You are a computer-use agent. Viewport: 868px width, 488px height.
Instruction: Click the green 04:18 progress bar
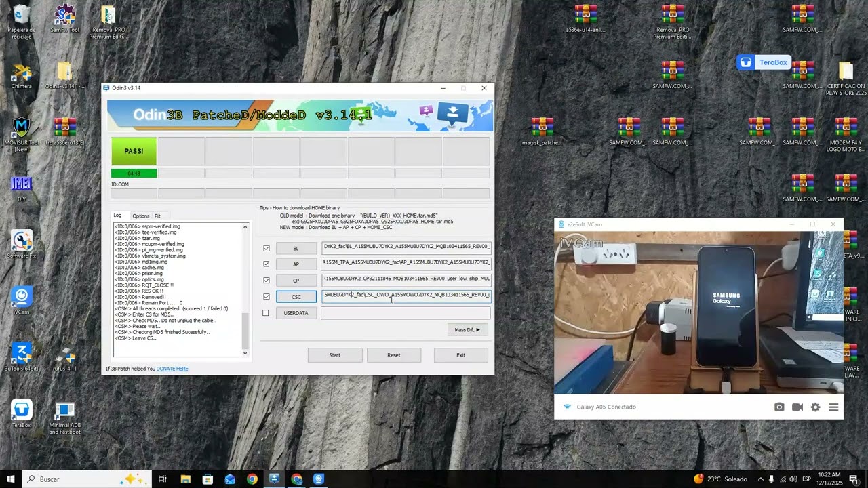click(x=134, y=174)
